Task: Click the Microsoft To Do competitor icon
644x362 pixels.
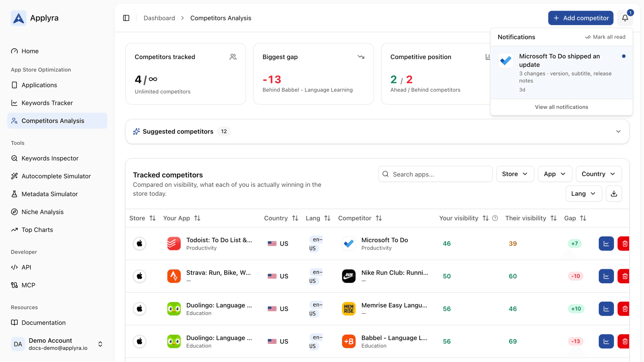Action: point(349,243)
